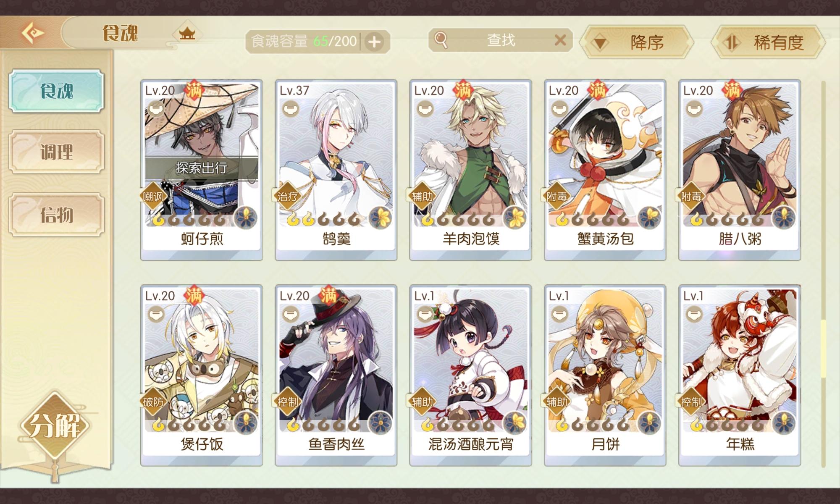
Task: Select the 嘲讽 role badge on 蚵仔煎
Action: pyautogui.click(x=152, y=196)
